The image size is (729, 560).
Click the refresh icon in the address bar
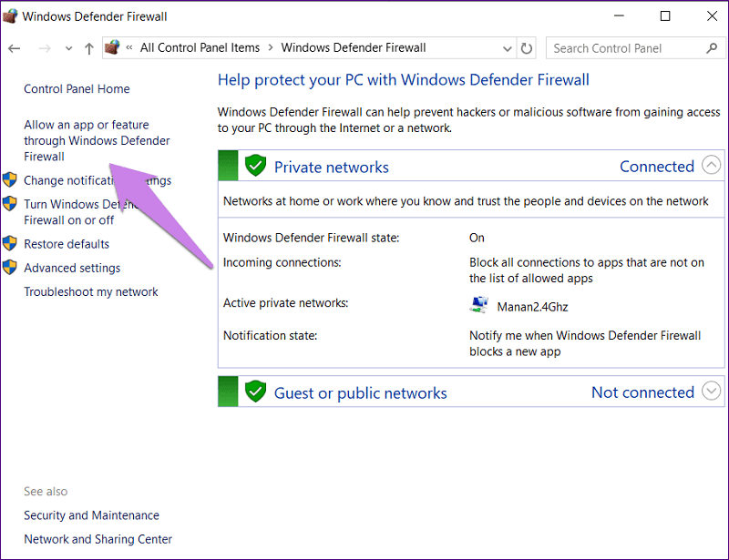pyautogui.click(x=527, y=47)
